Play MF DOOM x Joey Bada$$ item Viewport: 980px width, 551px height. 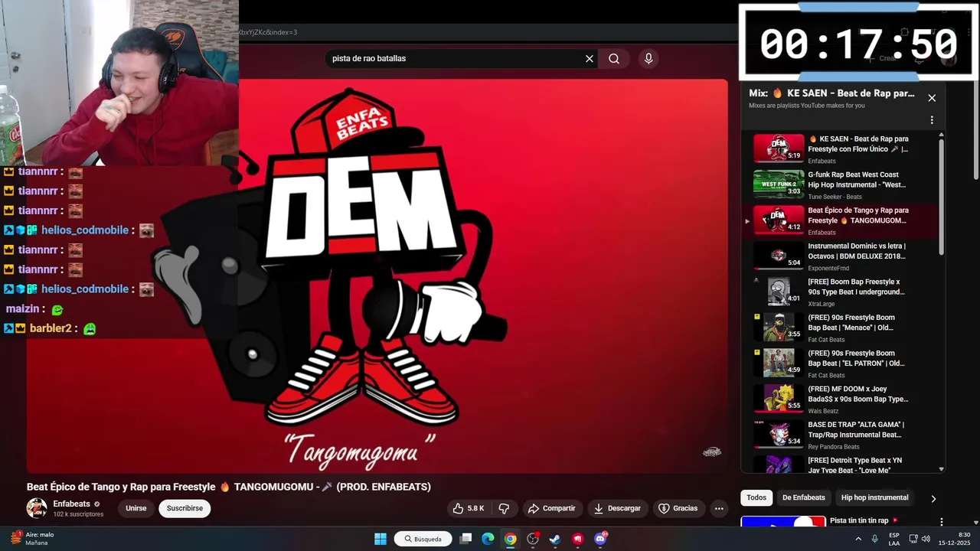pyautogui.click(x=838, y=399)
